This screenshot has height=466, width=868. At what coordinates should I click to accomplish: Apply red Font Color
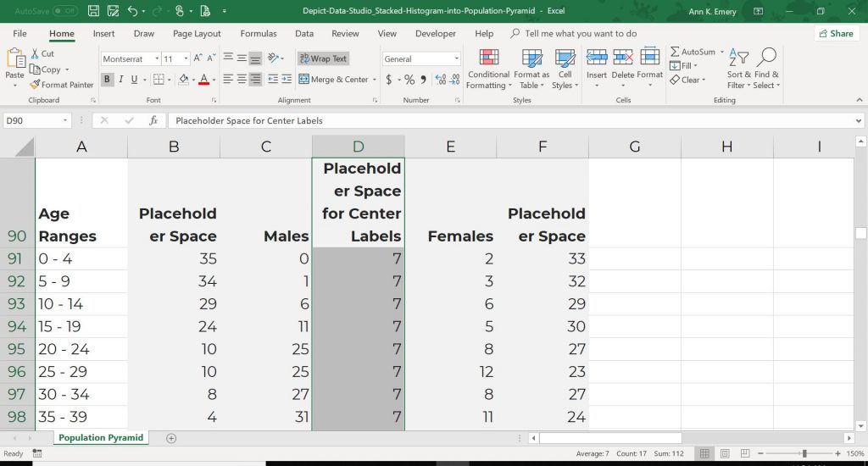pyautogui.click(x=203, y=80)
